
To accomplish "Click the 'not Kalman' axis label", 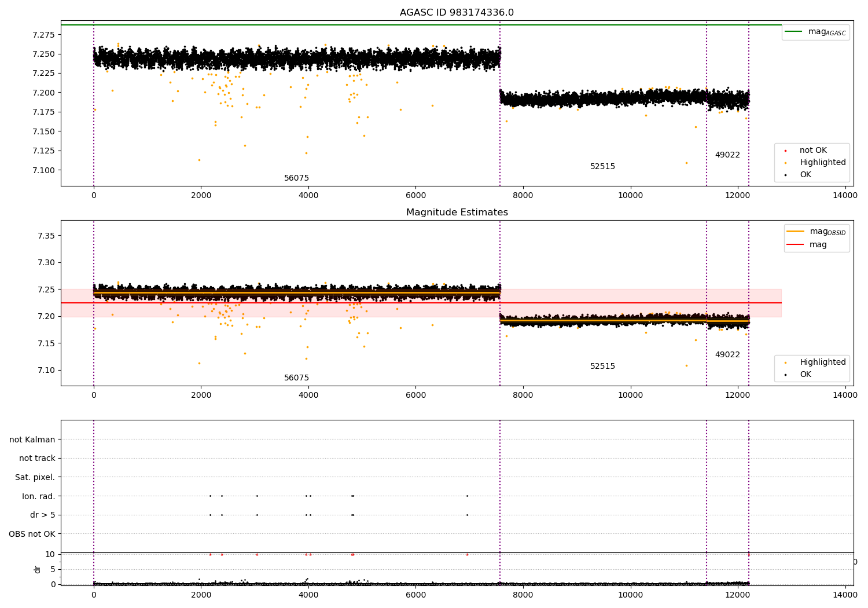I will coord(32,439).
